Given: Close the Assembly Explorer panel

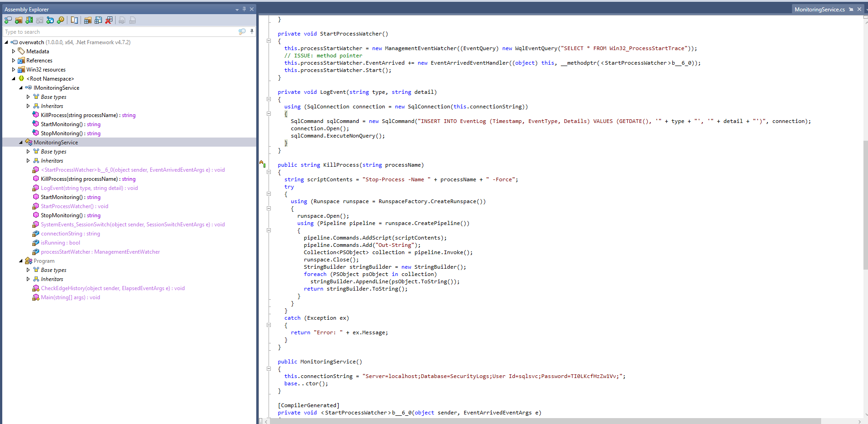Looking at the screenshot, I should tap(251, 9).
